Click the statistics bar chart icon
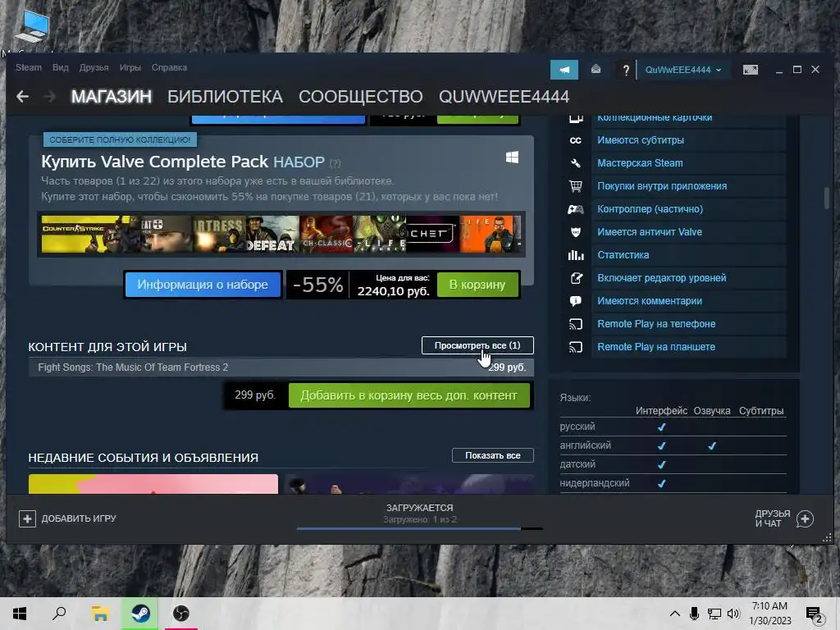The image size is (840, 630). [575, 256]
